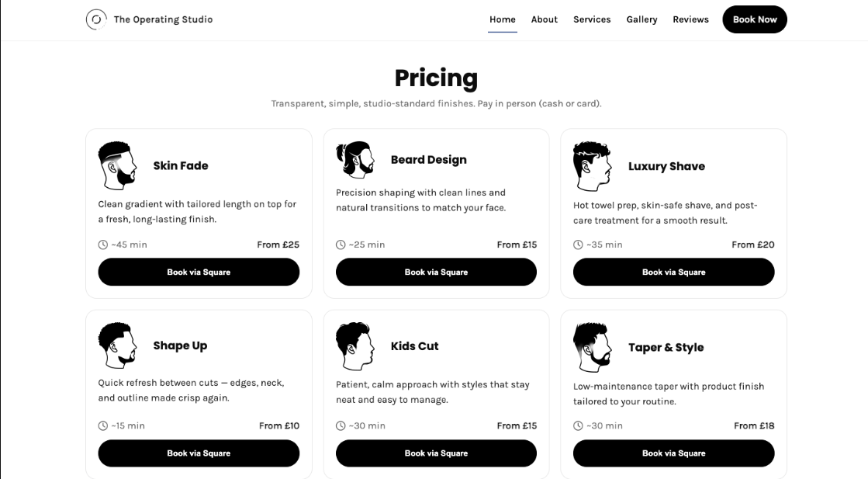
Task: Click the Taper & Style head illustration
Action: [592, 347]
